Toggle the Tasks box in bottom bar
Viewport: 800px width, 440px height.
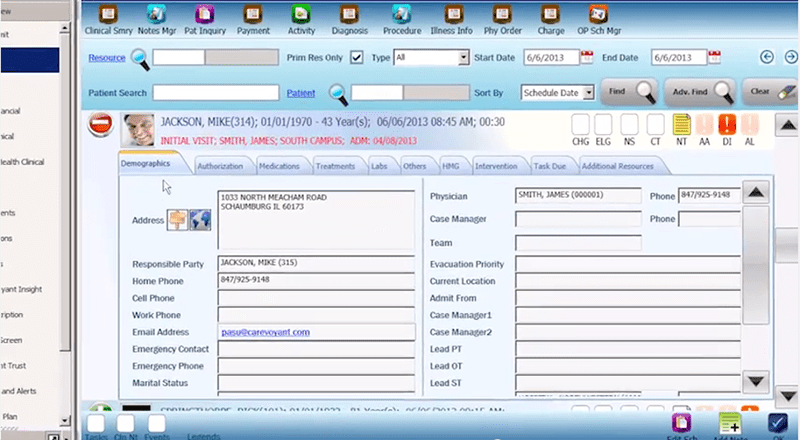[x=96, y=423]
